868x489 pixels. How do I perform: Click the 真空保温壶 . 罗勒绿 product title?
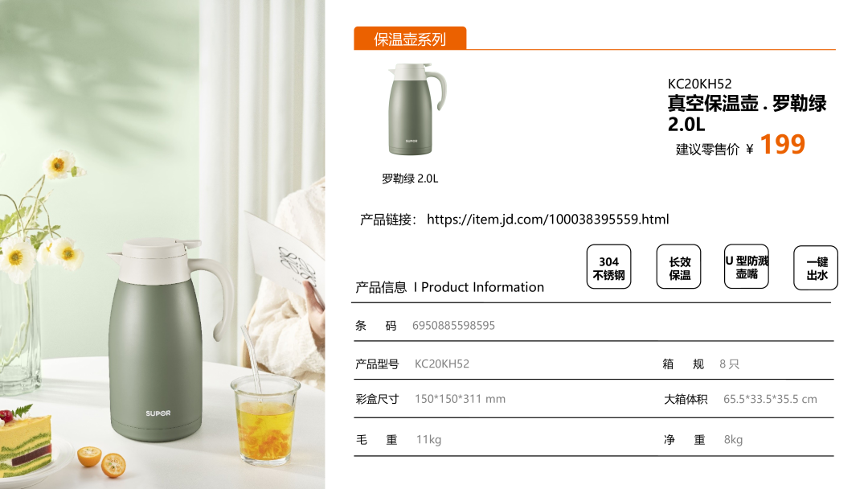(x=747, y=103)
